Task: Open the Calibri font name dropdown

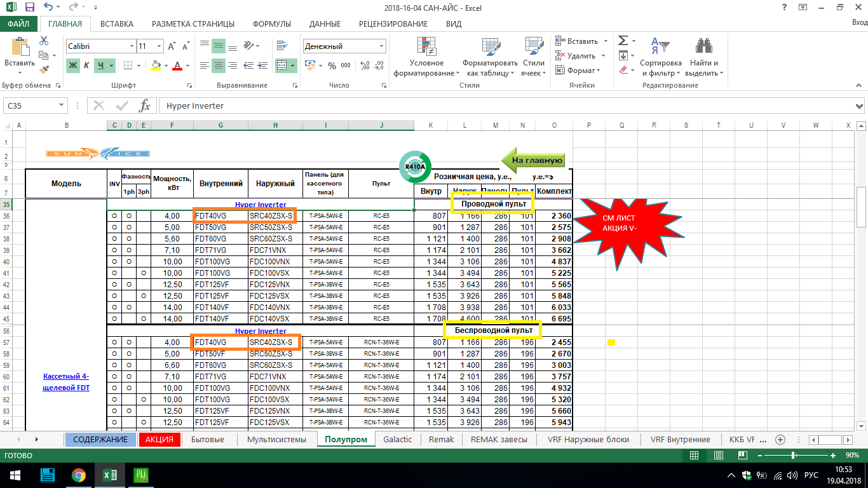Action: 132,46
